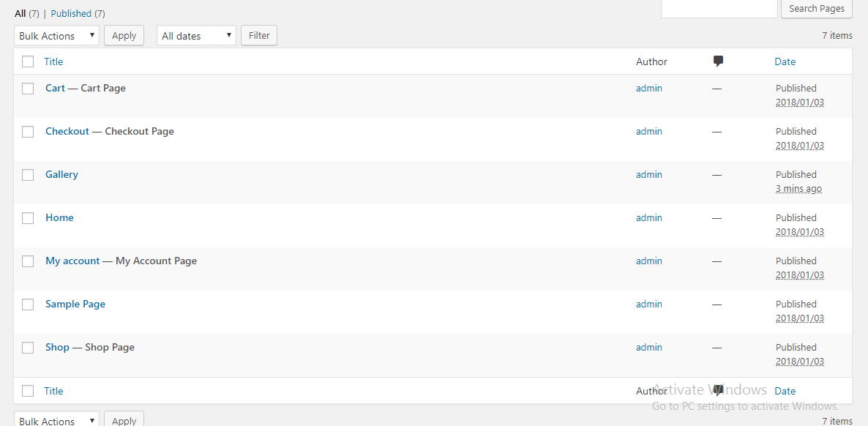The height and width of the screenshot is (426, 868).
Task: Open the top Bulk Actions dropdown
Action: (56, 35)
